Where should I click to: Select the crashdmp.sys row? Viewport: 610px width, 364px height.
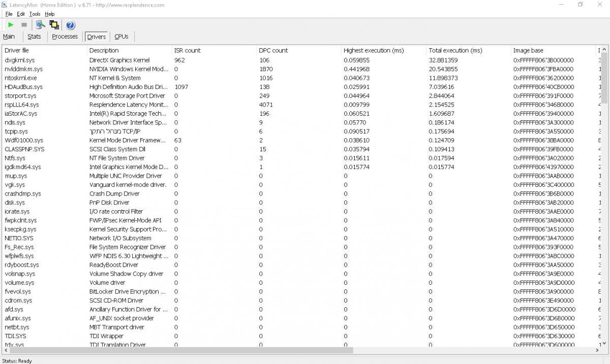click(x=301, y=193)
